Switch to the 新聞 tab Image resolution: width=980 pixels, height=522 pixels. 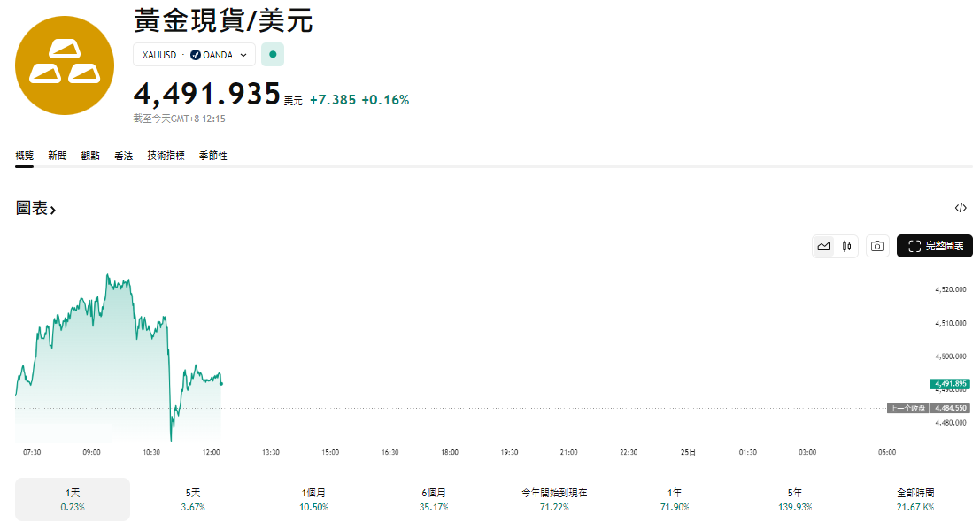click(57, 155)
